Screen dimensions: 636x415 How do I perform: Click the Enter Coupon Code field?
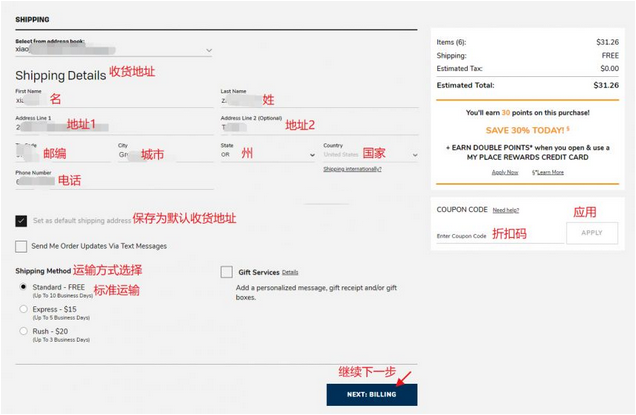tap(500, 236)
